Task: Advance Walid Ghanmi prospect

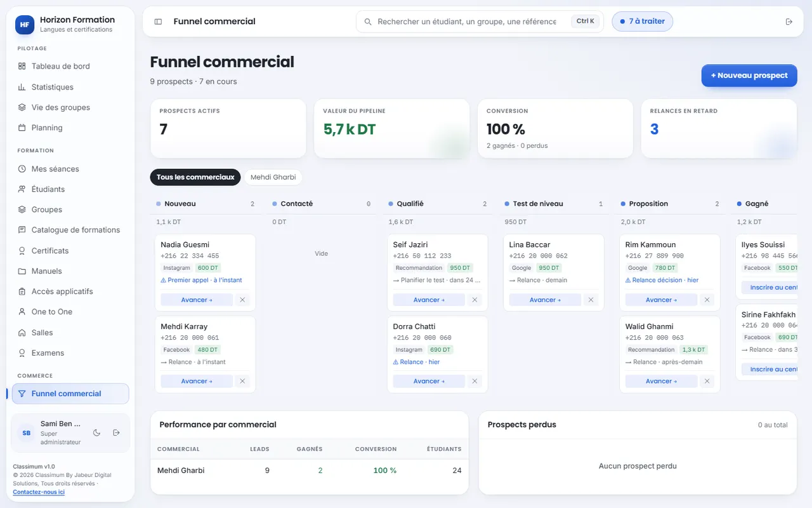Action: pos(661,381)
